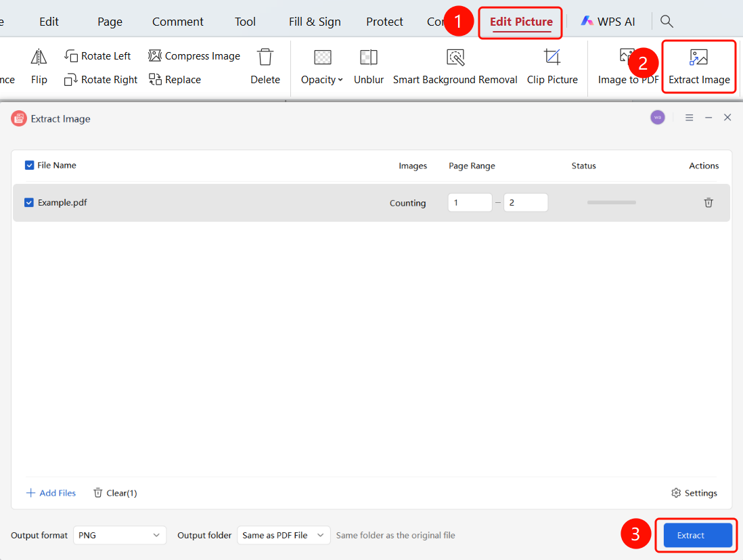Open the Fill & Sign tab
Viewport: 743px width, 560px height.
(x=315, y=22)
